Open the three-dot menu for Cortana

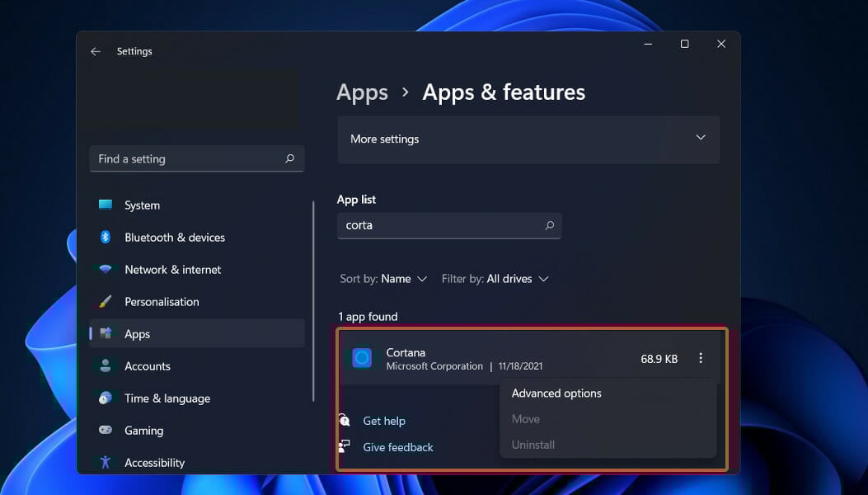pyautogui.click(x=701, y=358)
